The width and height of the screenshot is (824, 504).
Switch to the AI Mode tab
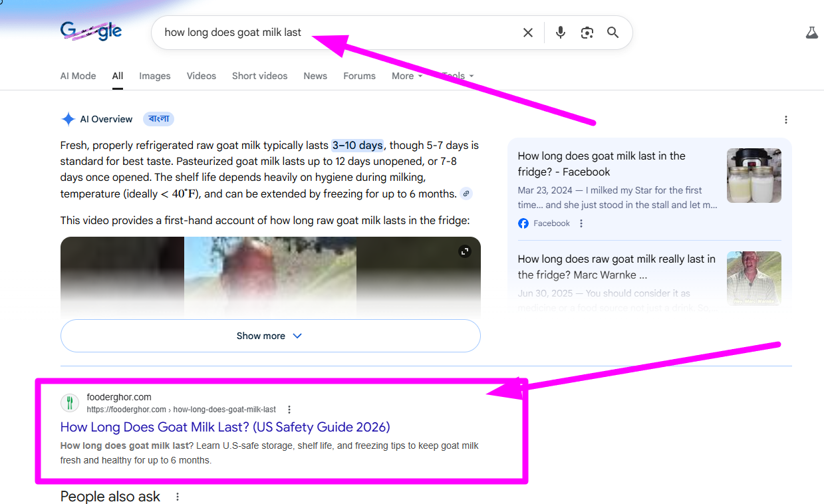[x=78, y=76]
